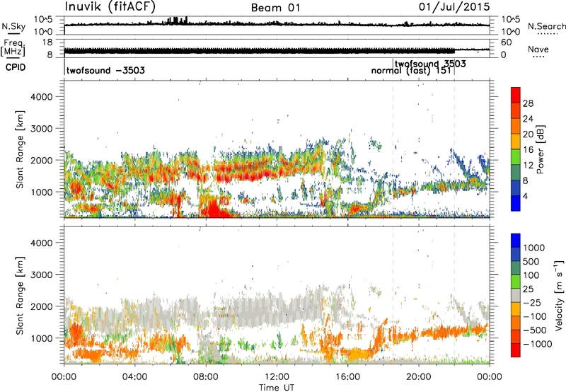Click the large red power patch near 08:00

click(x=214, y=209)
